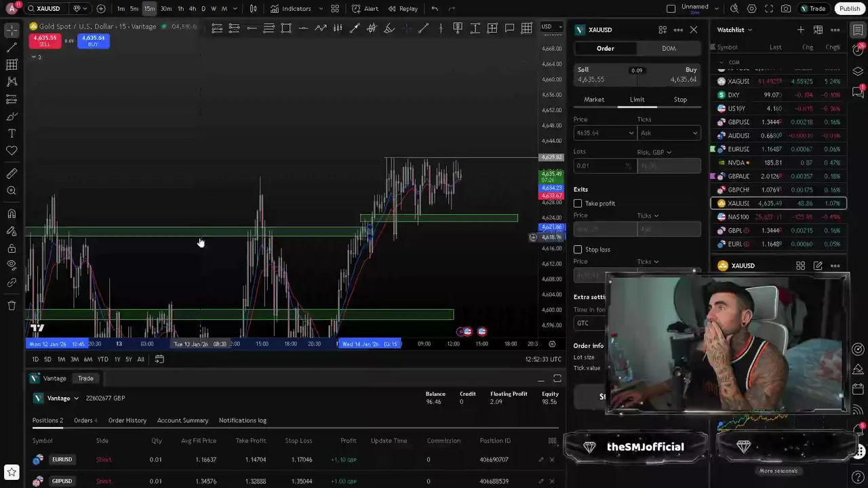This screenshot has height=488, width=868.
Task: Select NVDA row in watchlist
Action: pyautogui.click(x=778, y=163)
